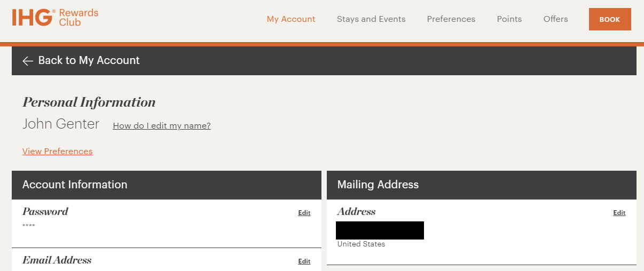Edit the mailing Address
The width and height of the screenshot is (644, 271).
click(619, 213)
